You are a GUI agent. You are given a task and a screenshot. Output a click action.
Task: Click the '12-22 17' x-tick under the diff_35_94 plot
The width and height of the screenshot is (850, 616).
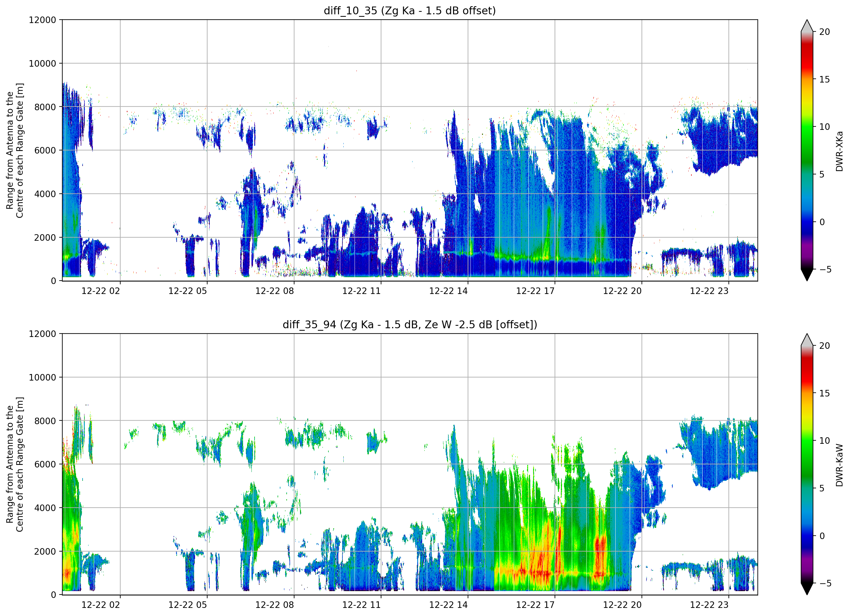click(x=535, y=605)
